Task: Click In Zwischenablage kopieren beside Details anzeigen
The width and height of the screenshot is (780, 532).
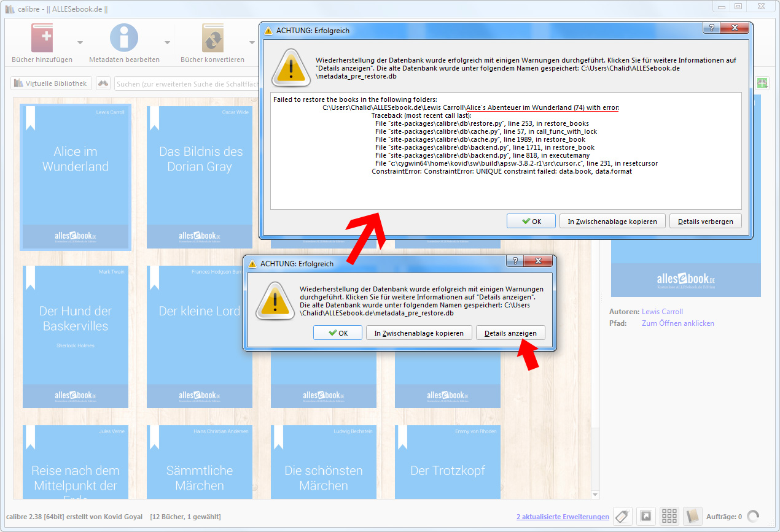Action: (x=419, y=333)
